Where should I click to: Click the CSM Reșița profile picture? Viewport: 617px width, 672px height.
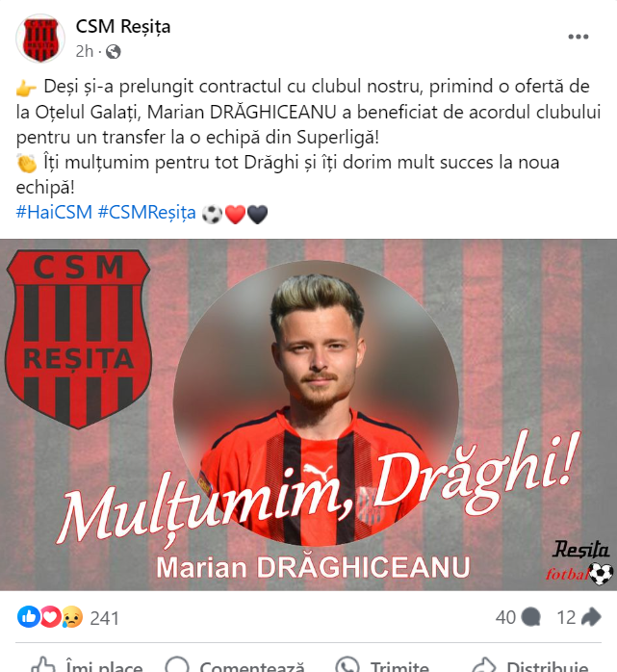(40, 39)
